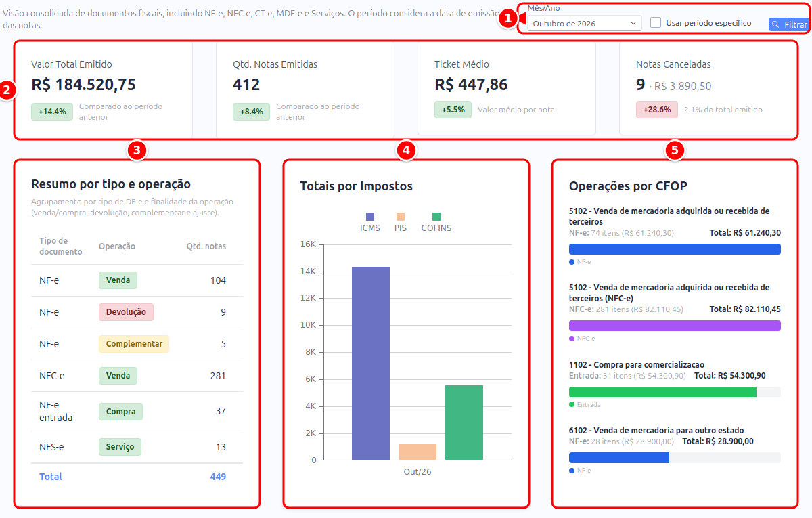
Task: Click the tall purple ICMS bar
Action: click(371, 364)
